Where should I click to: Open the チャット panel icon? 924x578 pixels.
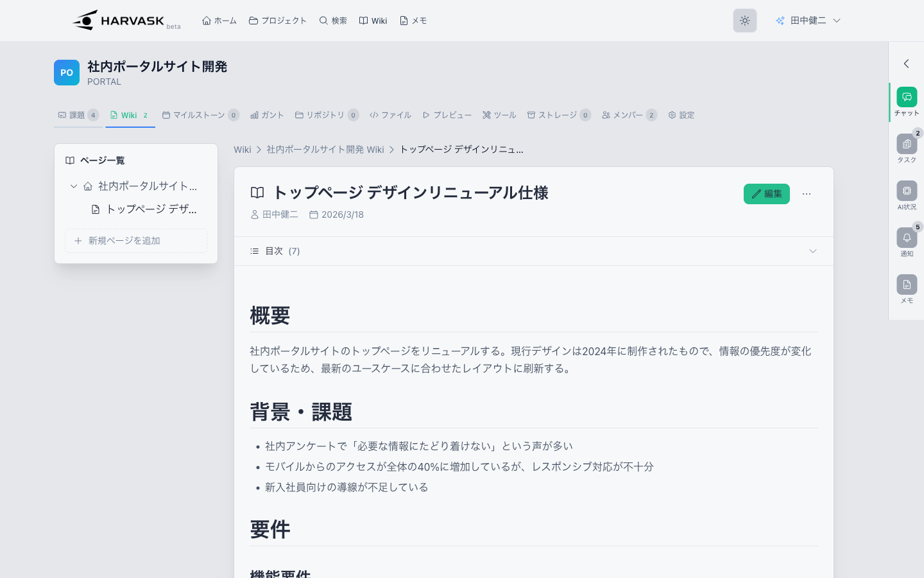click(x=906, y=98)
